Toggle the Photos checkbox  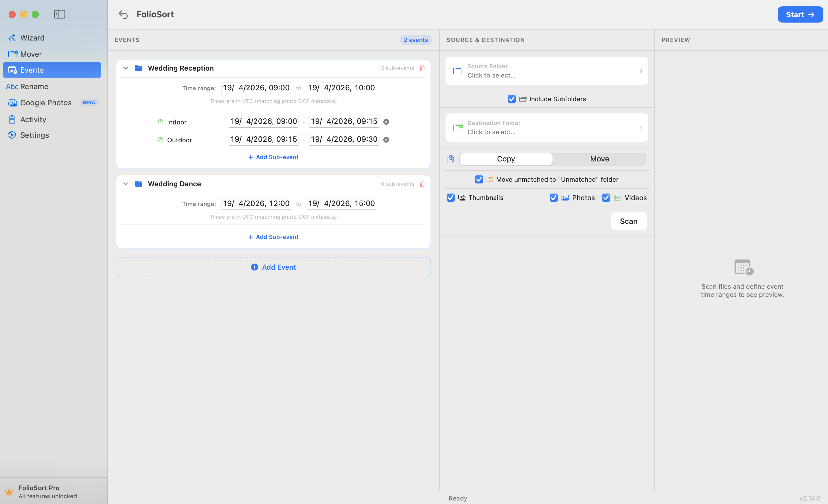pyautogui.click(x=553, y=198)
